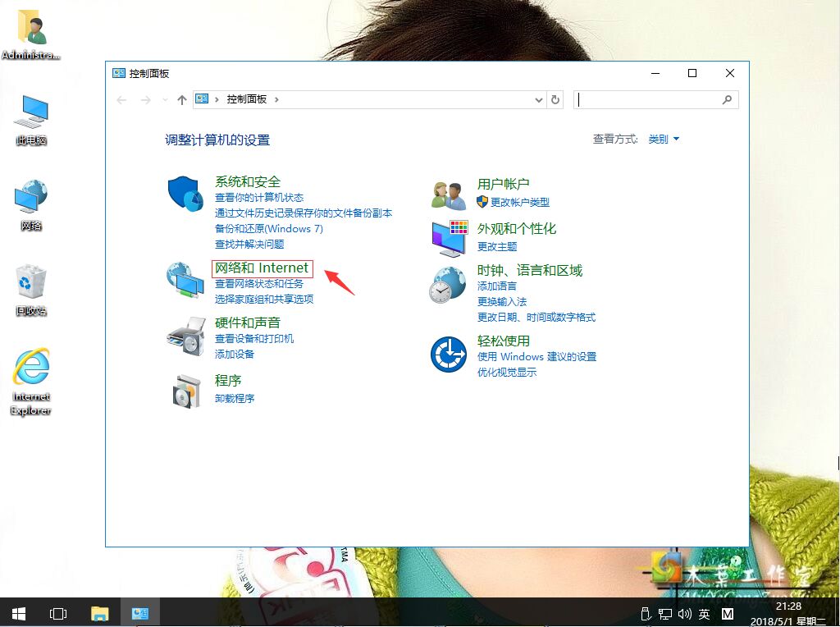Screen dimensions: 840x627
Task: Click the M input method tray icon
Action: coord(727,614)
